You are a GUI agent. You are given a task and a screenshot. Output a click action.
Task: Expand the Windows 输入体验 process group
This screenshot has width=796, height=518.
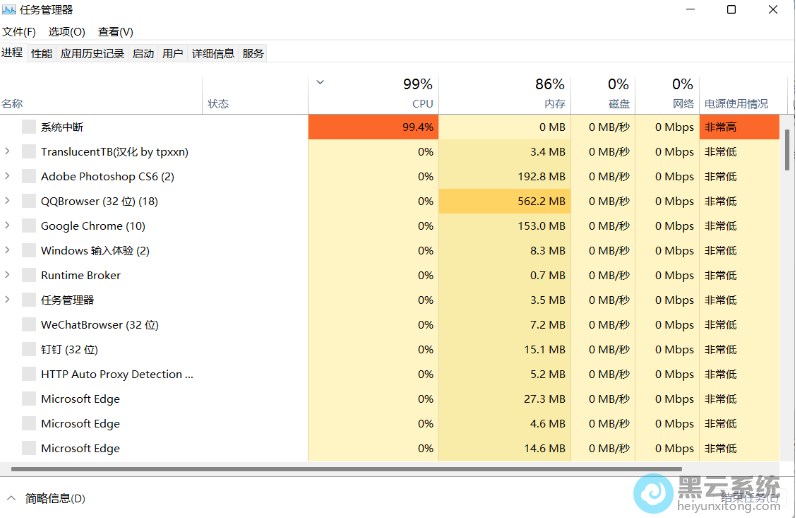(8, 251)
